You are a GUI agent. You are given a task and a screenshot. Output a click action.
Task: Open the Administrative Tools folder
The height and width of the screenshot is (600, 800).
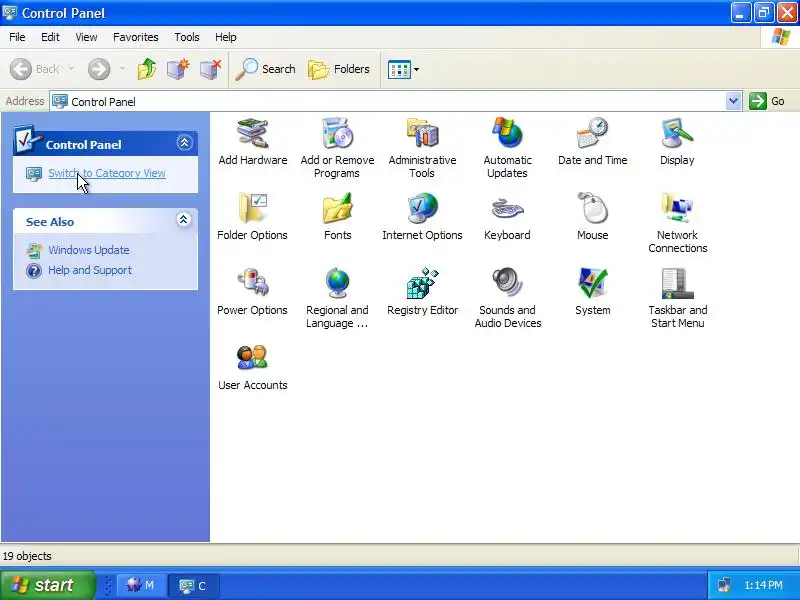[422, 148]
